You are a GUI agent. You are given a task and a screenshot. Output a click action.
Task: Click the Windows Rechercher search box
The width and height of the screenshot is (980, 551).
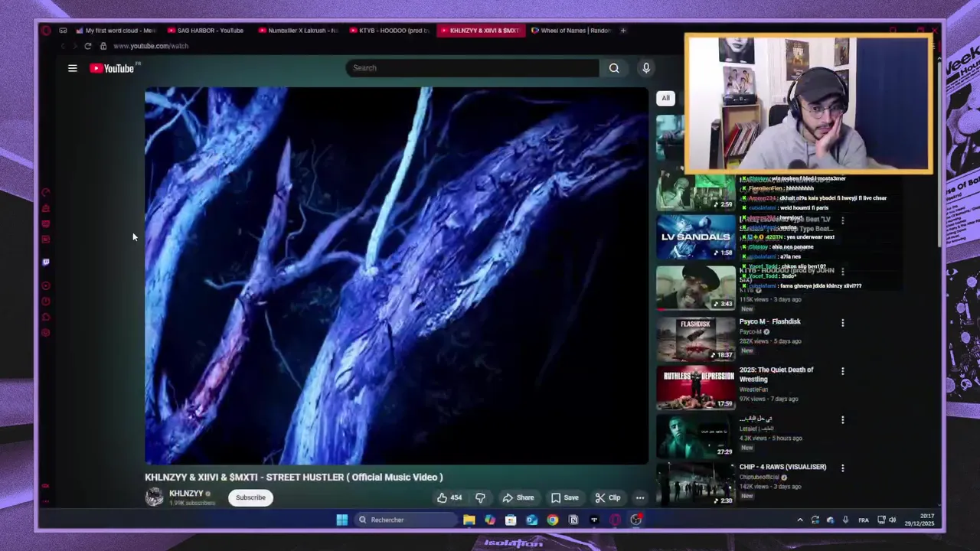click(x=406, y=520)
